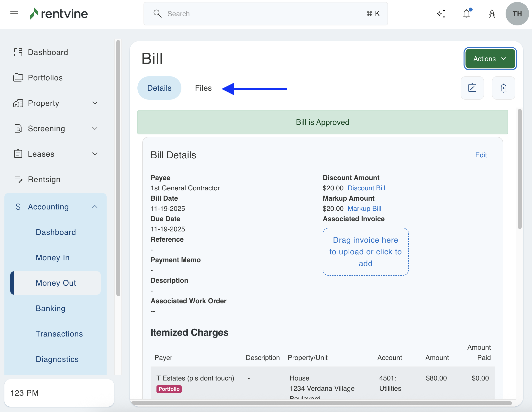Image resolution: width=532 pixels, height=412 pixels.
Task: Click the bill note edit icon
Action: (472, 88)
